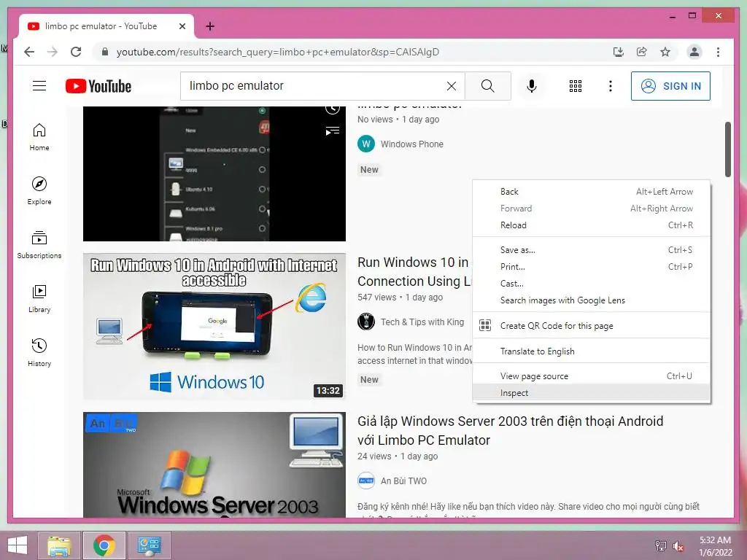Select Search images with Google Lens
Viewport: 747px width, 560px height.
pos(591,300)
